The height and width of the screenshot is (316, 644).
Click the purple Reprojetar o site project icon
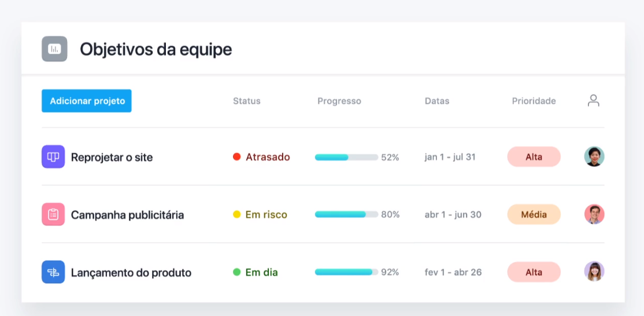point(53,157)
